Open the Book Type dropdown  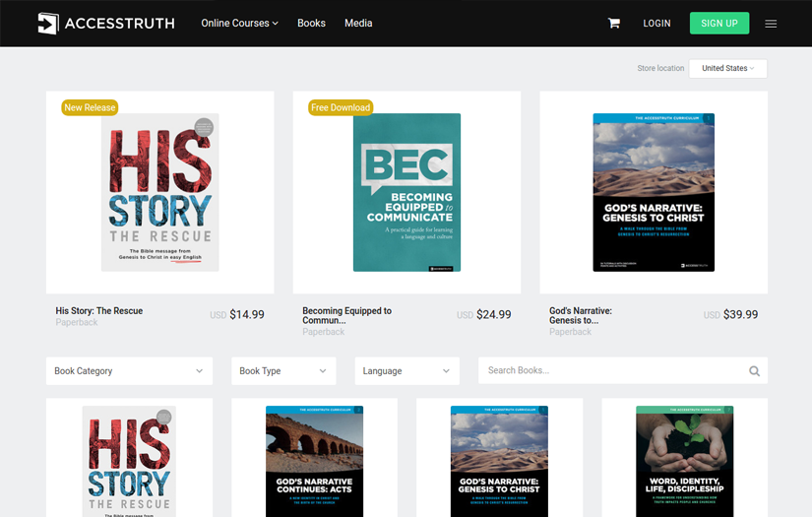tap(283, 371)
